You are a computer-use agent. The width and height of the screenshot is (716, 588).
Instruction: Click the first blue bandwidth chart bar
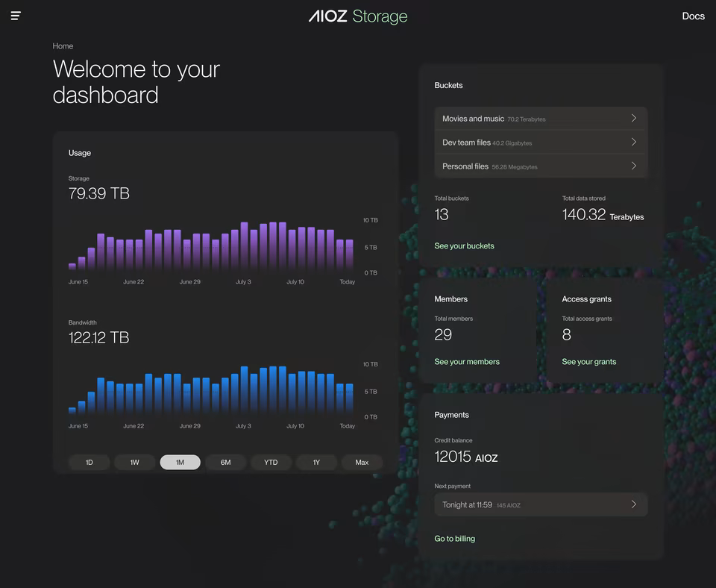coord(72,411)
